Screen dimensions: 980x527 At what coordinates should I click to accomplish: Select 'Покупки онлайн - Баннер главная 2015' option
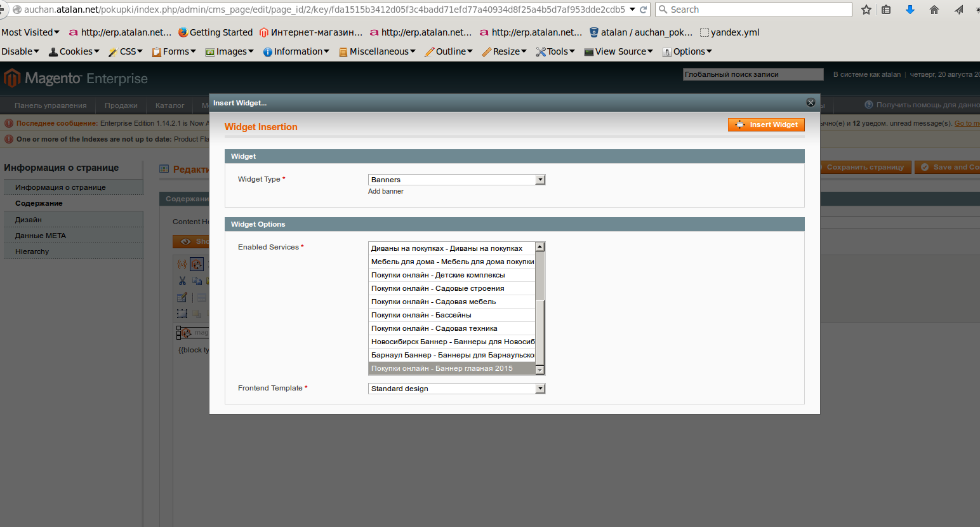point(452,368)
